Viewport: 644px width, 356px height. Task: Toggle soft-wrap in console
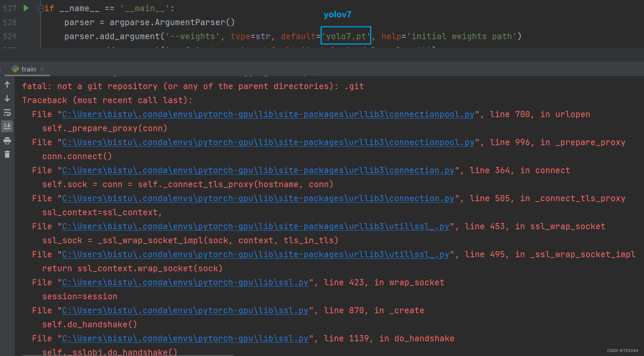(7, 112)
